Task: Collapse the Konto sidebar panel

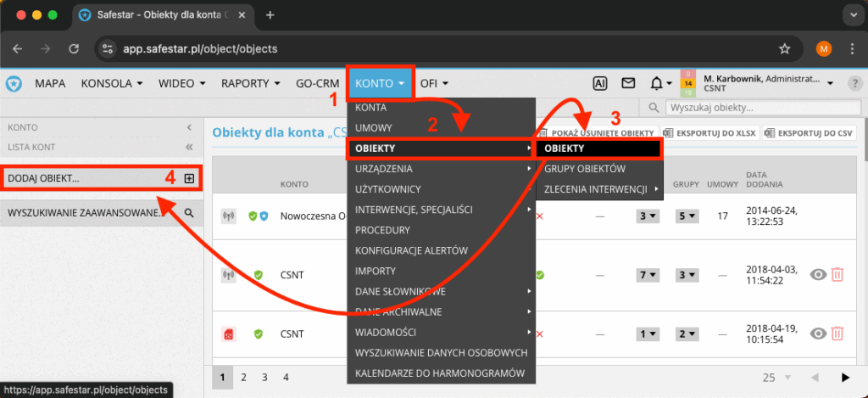Action: coord(189,127)
